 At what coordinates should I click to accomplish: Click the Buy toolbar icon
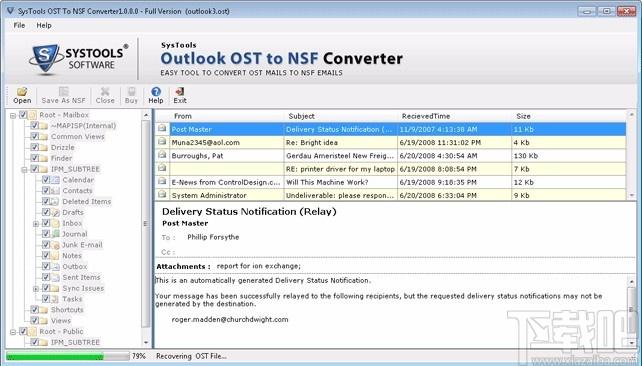(131, 92)
